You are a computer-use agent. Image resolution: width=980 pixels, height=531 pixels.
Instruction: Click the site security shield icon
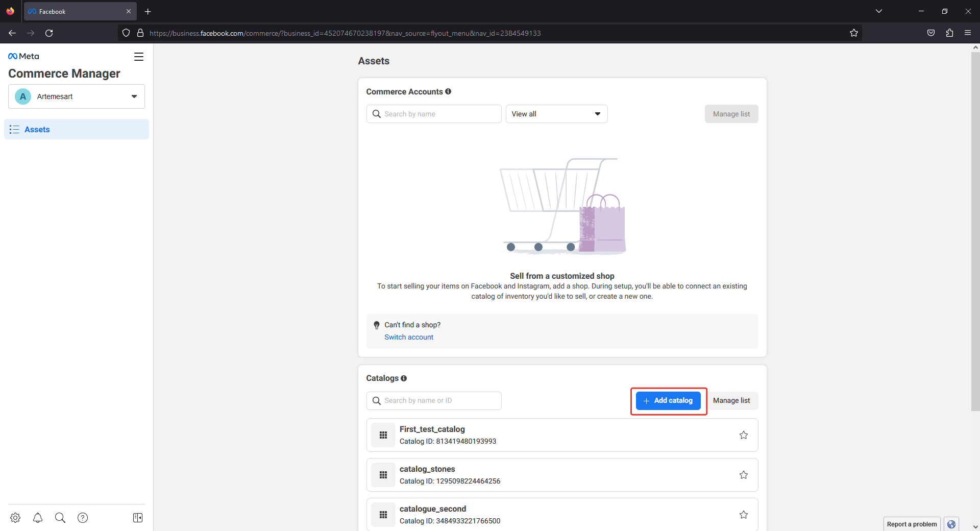point(126,33)
